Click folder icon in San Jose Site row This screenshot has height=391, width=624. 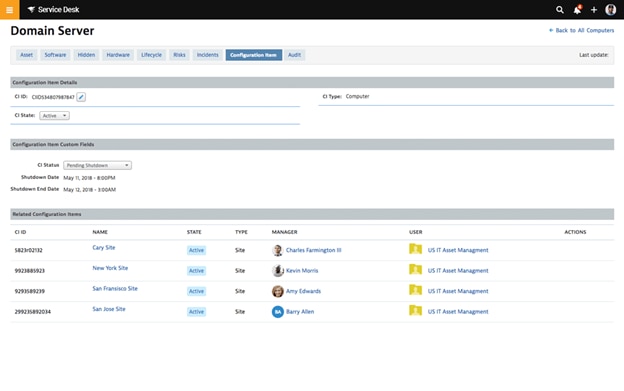point(415,311)
